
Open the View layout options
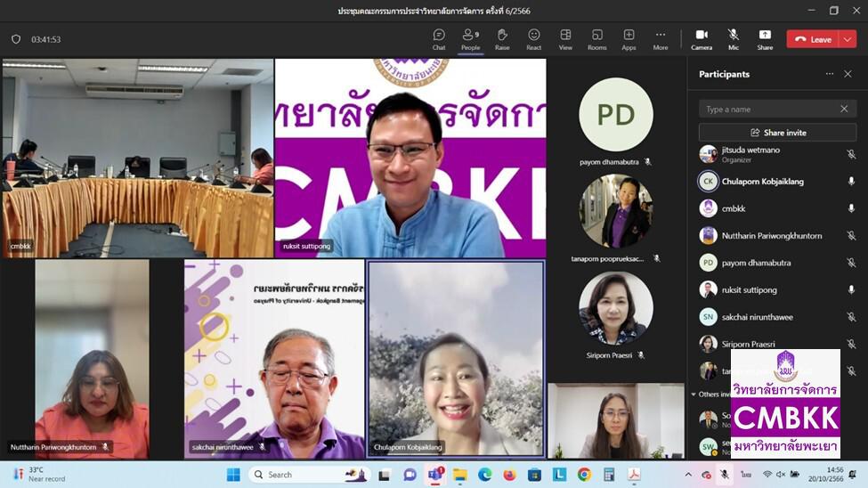(x=565, y=39)
